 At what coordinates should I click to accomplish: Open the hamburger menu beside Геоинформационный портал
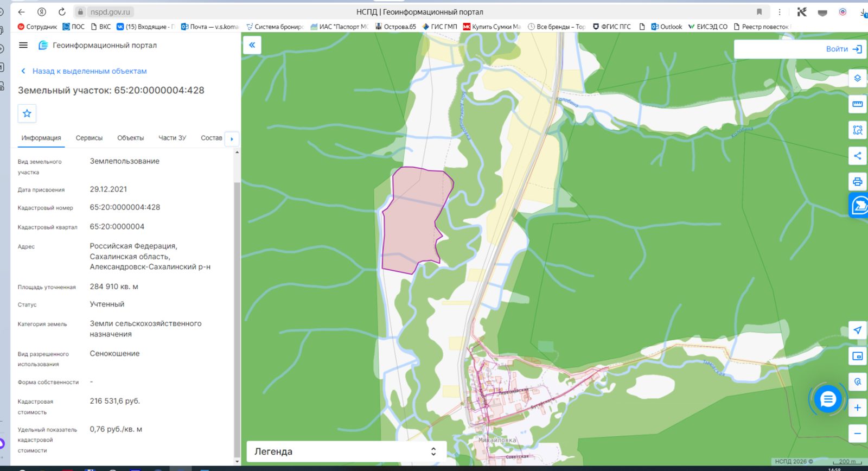point(23,45)
